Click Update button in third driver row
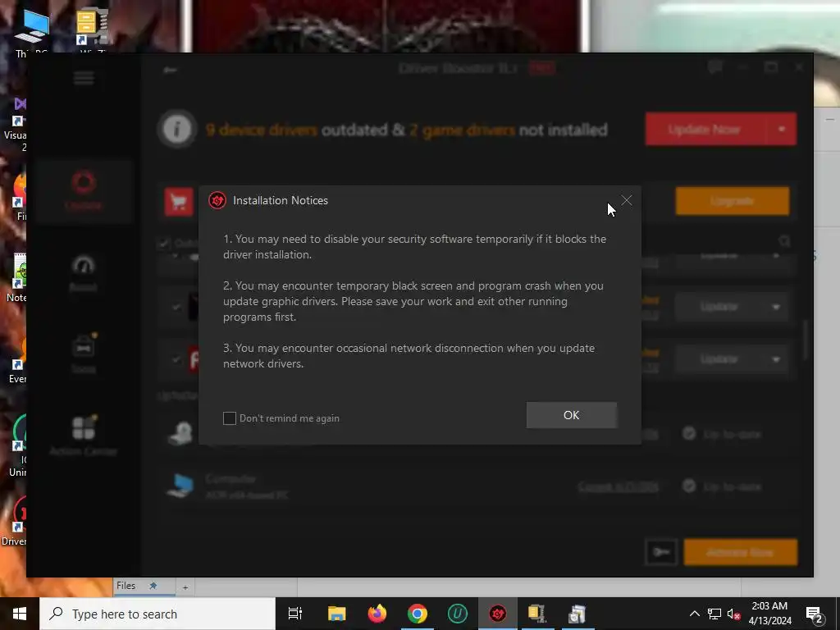The image size is (840, 630). (x=719, y=359)
